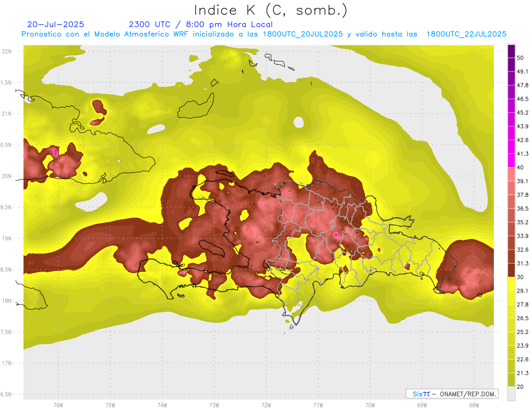Select the dark brown swatch above 30
532x411 pixels.
pos(511,270)
